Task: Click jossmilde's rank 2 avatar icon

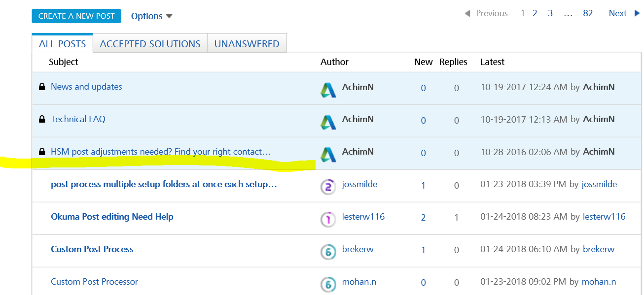Action: click(328, 186)
